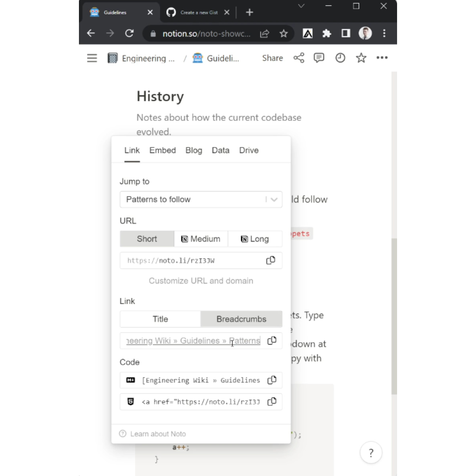Image resolution: width=476 pixels, height=476 pixels.
Task: Copy the Markdown code snippet
Action: point(272,380)
